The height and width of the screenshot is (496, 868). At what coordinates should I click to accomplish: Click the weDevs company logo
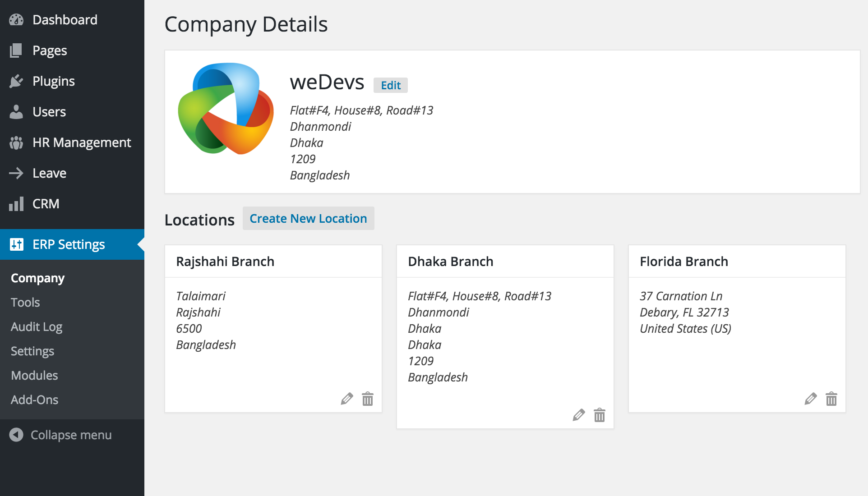(226, 108)
